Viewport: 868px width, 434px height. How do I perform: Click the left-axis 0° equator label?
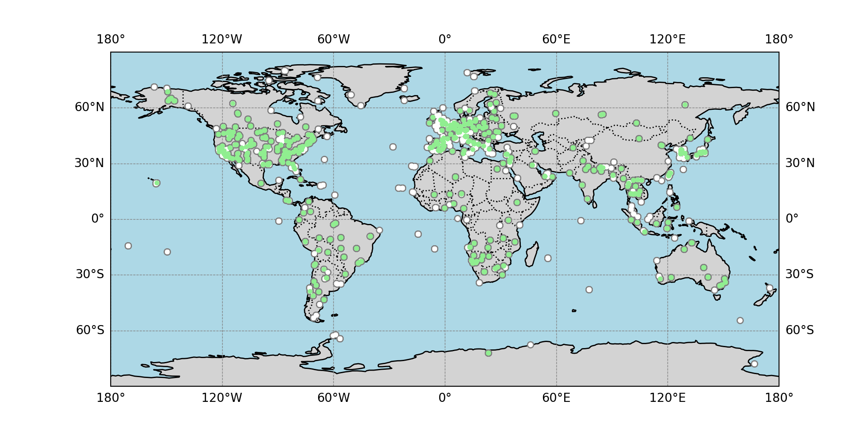coord(98,219)
